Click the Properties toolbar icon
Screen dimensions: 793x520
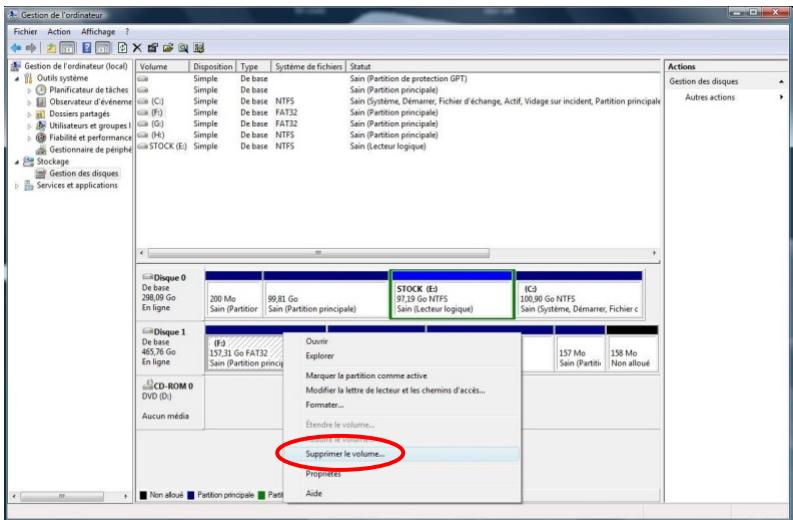[152, 48]
